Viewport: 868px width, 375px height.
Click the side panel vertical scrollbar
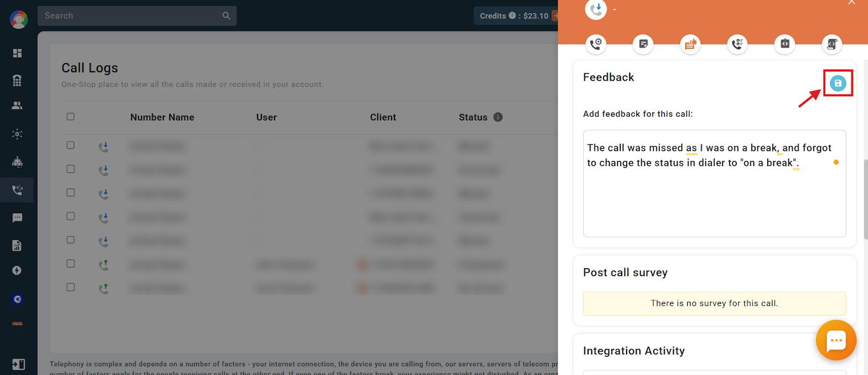pyautogui.click(x=865, y=199)
